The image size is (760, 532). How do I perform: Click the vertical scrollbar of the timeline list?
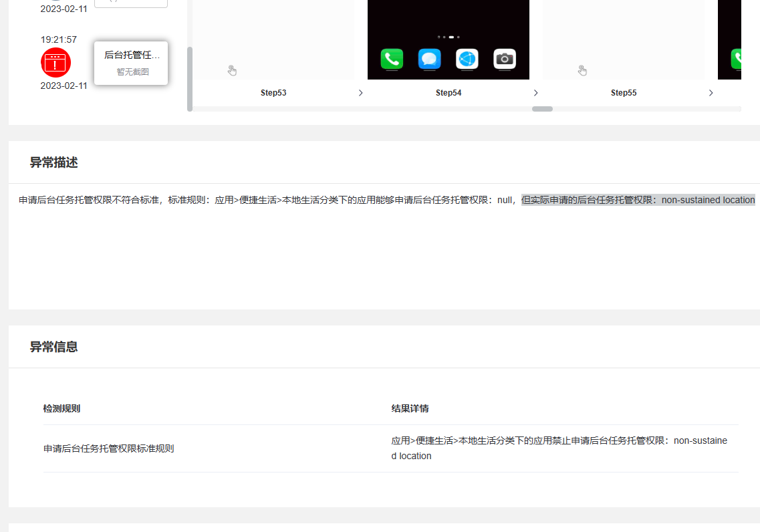point(190,79)
